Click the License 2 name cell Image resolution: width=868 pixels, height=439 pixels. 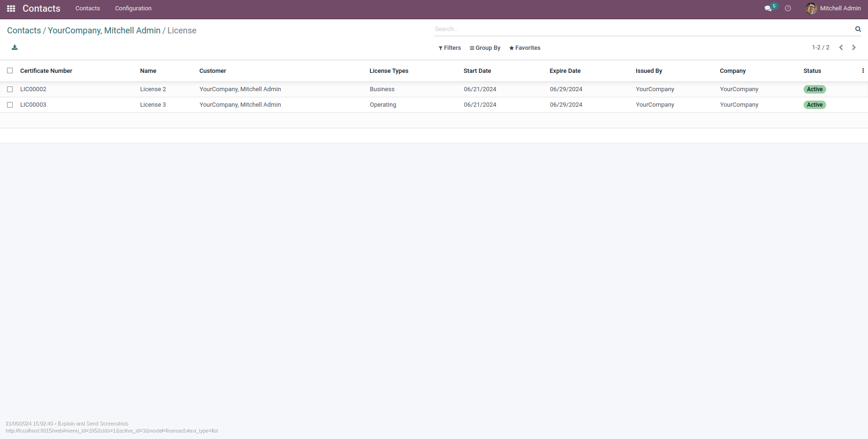(153, 89)
